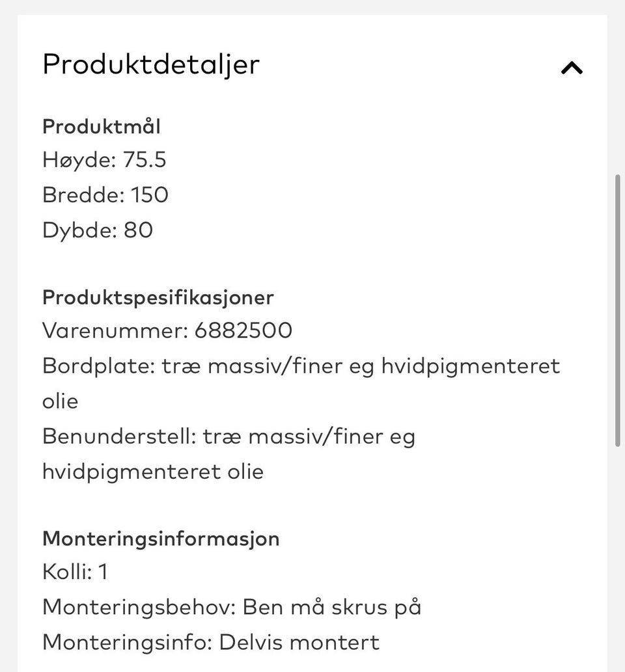Collapse the Produktdetaljer section chevron
625x672 pixels.
coord(572,68)
